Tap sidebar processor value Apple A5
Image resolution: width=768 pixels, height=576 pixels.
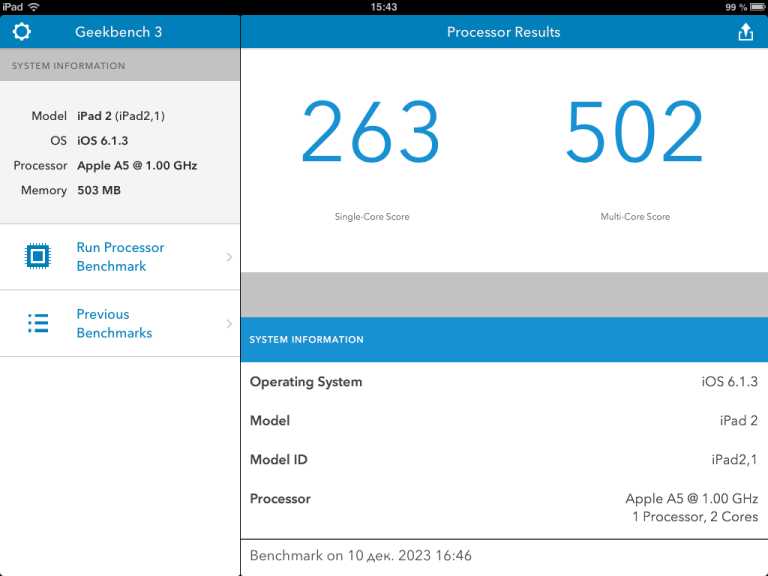pos(137,166)
